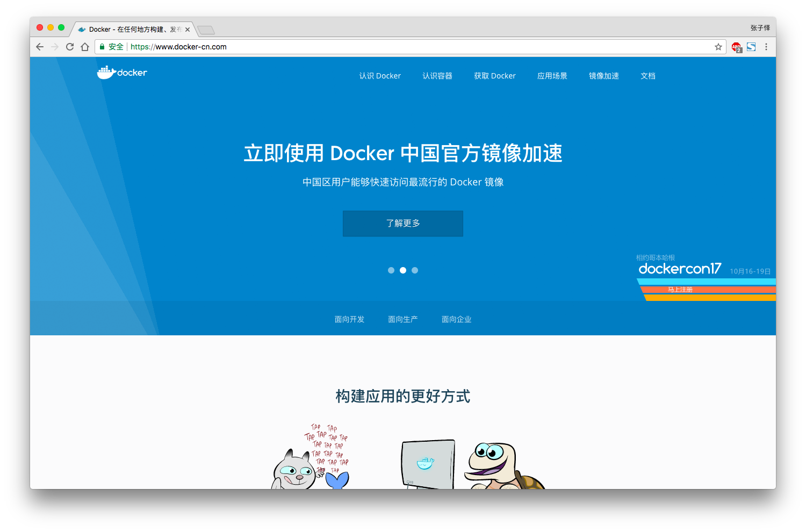
Task: Click the blue S browser extension icon
Action: (751, 47)
